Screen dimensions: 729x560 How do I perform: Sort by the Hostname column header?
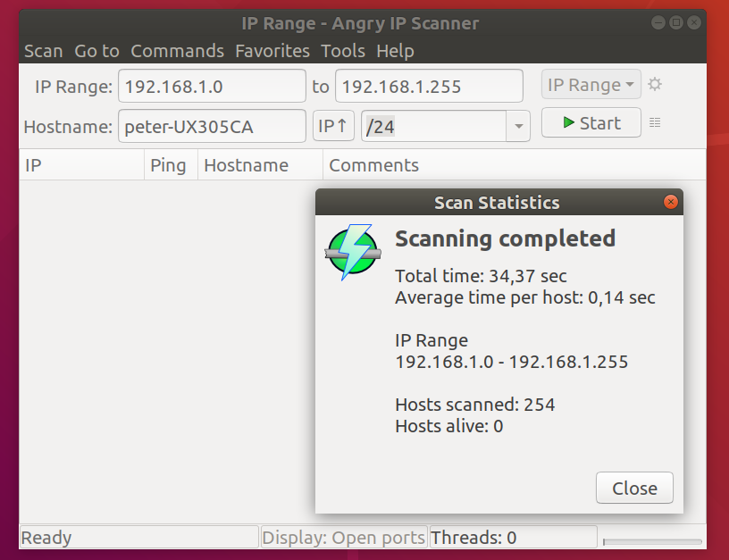[x=260, y=165]
